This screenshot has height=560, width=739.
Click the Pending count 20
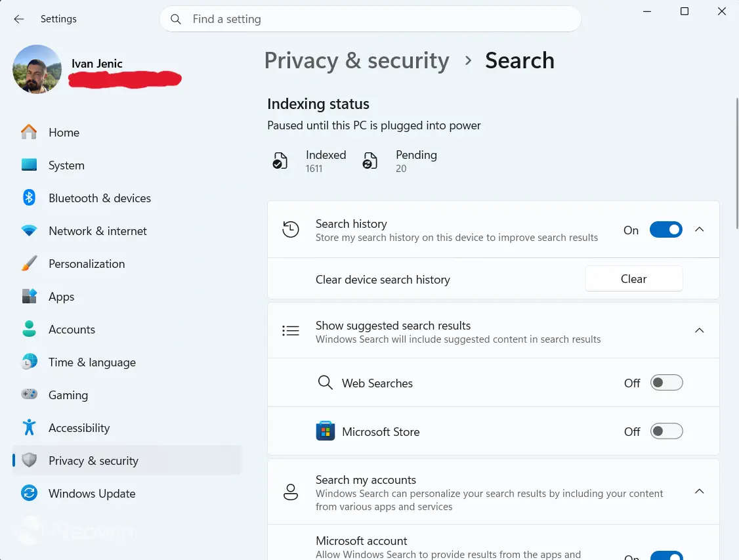pyautogui.click(x=401, y=168)
